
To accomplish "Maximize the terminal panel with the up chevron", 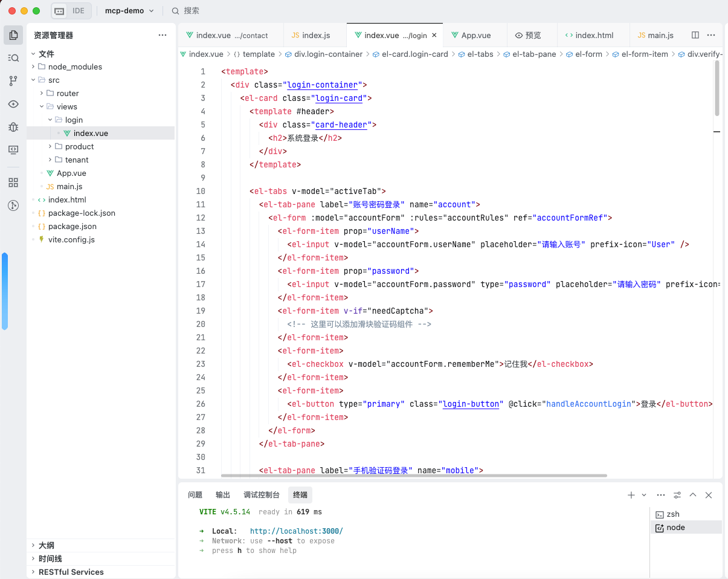I will point(693,495).
